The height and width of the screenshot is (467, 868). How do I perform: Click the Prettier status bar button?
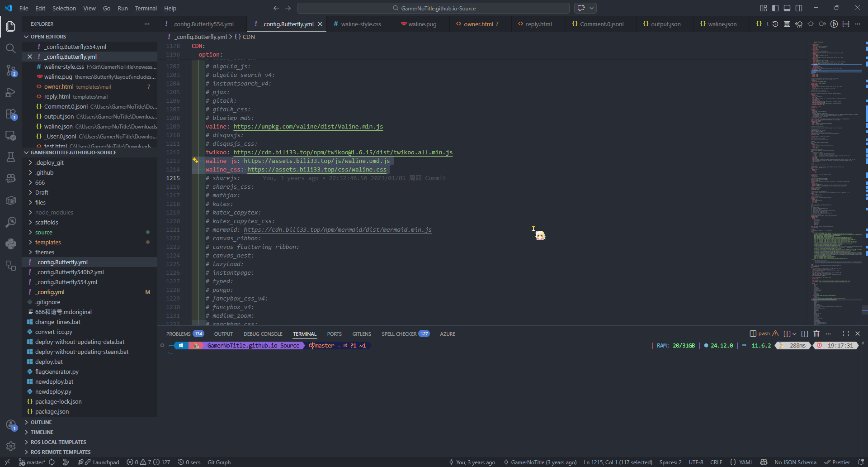(x=837, y=462)
